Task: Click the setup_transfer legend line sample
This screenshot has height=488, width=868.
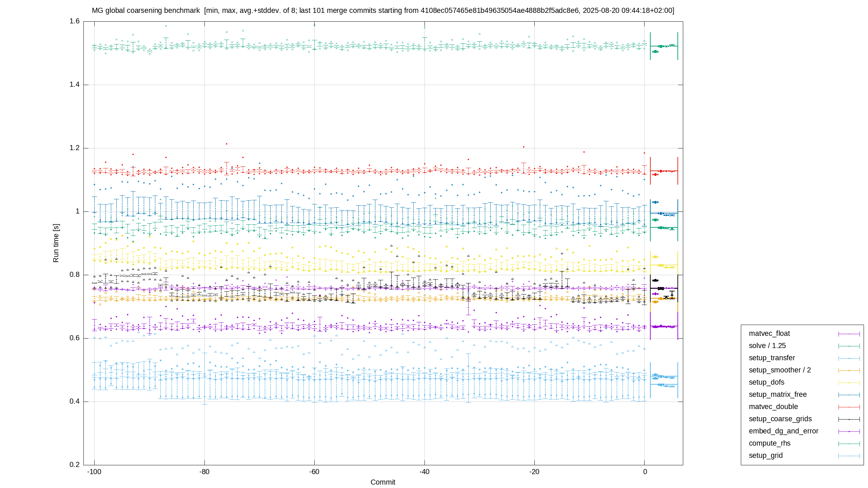Action: (x=849, y=358)
